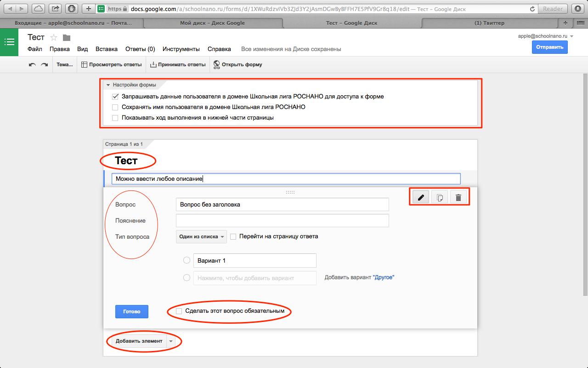Open the Справка menu
Viewport: 588px width, 368px height.
click(219, 49)
